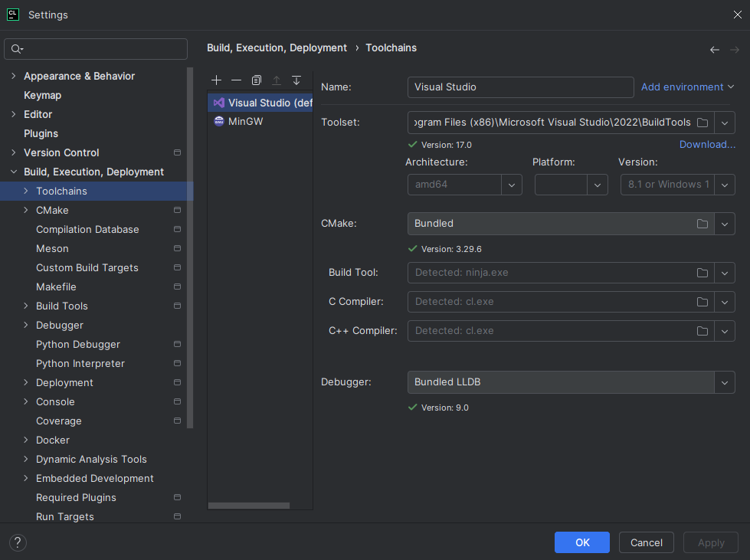Browse for C++ Compiler path
The height and width of the screenshot is (560, 750).
click(703, 331)
